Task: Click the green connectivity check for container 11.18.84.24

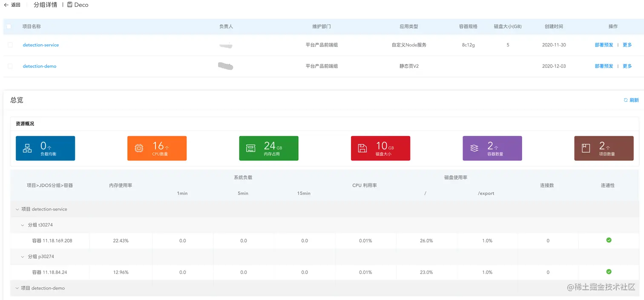Action: (608, 271)
